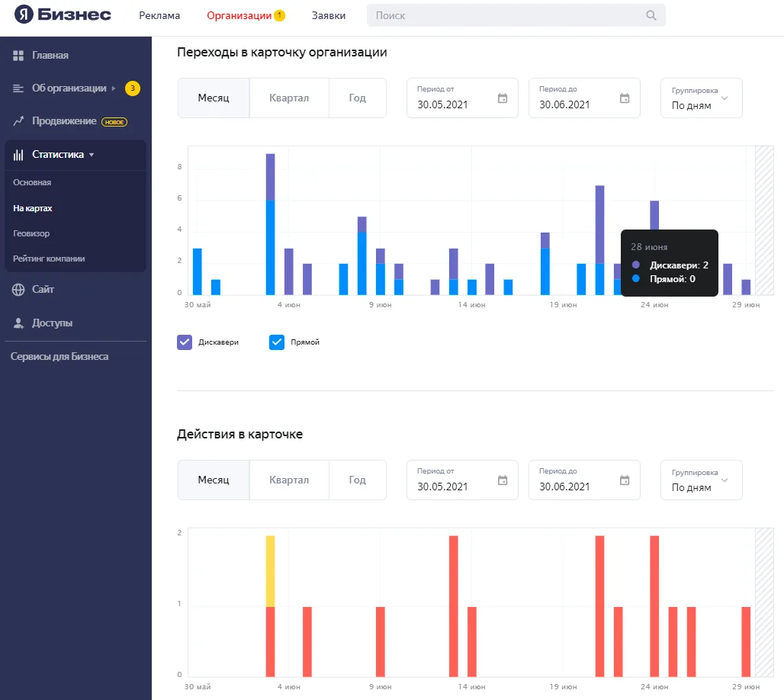Open calendar for top Период от field
Viewport: 784px width, 700px height.
point(503,98)
